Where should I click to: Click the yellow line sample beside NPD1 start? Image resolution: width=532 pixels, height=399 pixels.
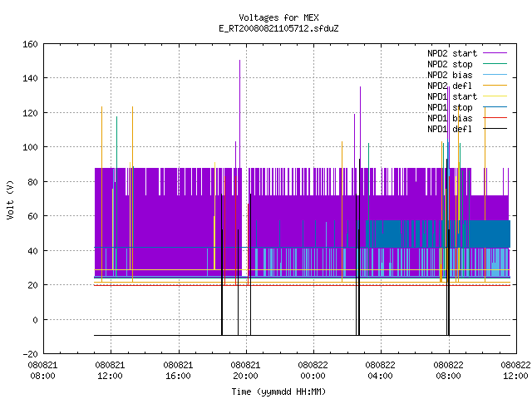[x=495, y=96]
